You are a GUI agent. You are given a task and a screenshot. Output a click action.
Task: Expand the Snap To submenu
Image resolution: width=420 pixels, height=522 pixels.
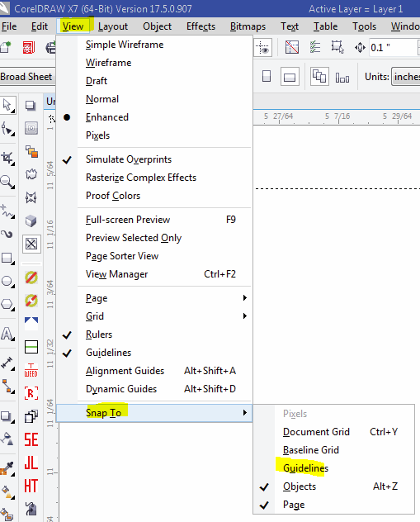click(x=154, y=413)
